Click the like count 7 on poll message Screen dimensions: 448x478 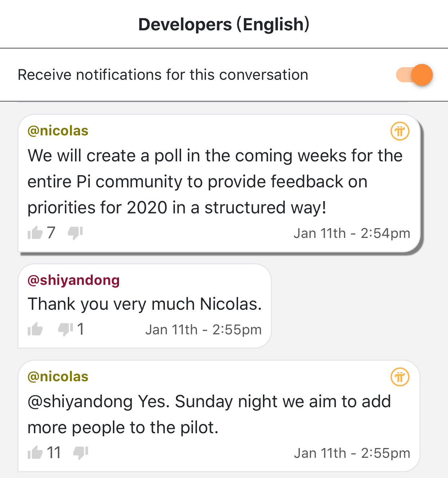tap(51, 233)
